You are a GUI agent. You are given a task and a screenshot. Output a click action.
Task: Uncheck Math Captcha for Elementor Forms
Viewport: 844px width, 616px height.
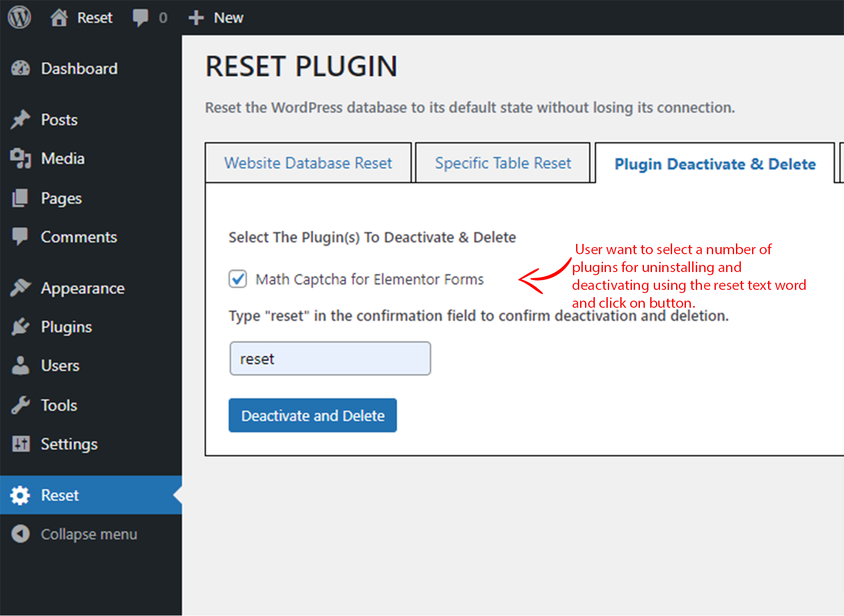click(238, 279)
